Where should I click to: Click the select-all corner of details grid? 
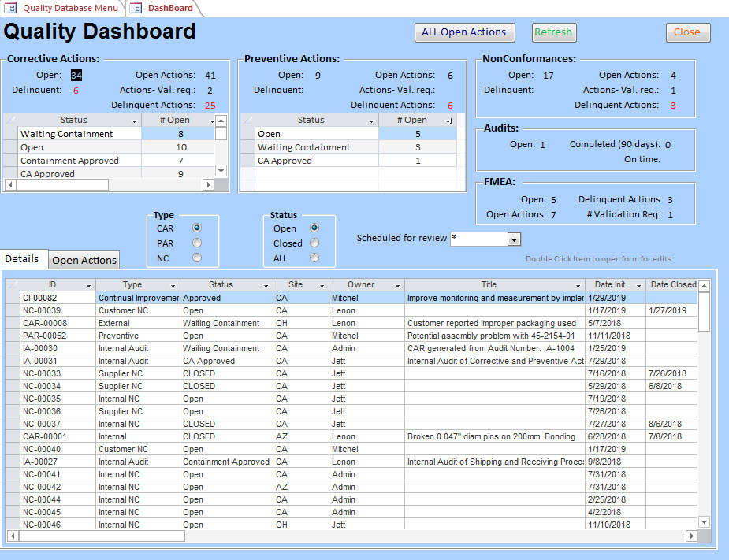click(x=13, y=285)
